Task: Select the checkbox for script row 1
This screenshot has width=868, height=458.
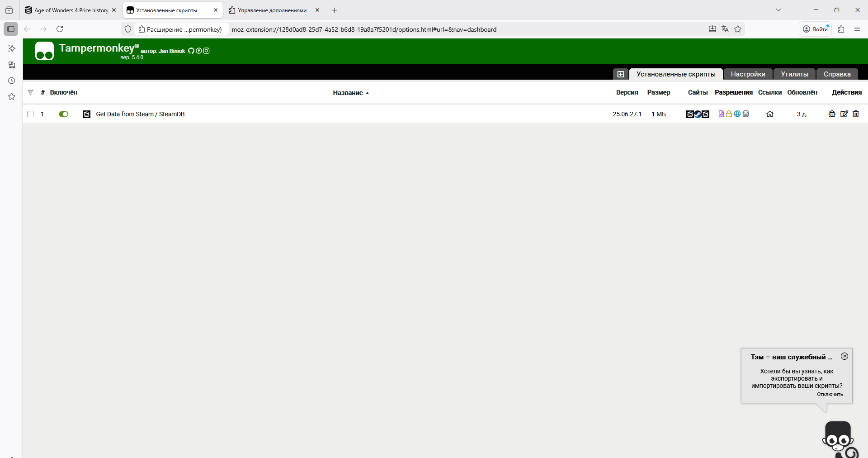Action: (30, 114)
